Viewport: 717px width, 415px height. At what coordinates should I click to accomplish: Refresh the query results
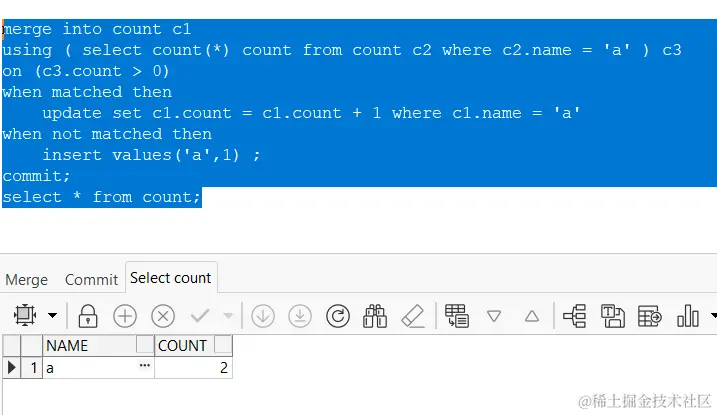click(338, 316)
